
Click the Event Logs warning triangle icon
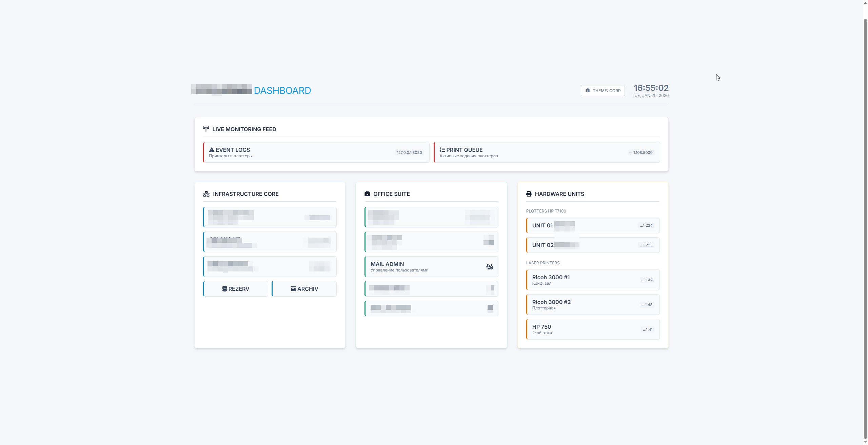pyautogui.click(x=212, y=150)
